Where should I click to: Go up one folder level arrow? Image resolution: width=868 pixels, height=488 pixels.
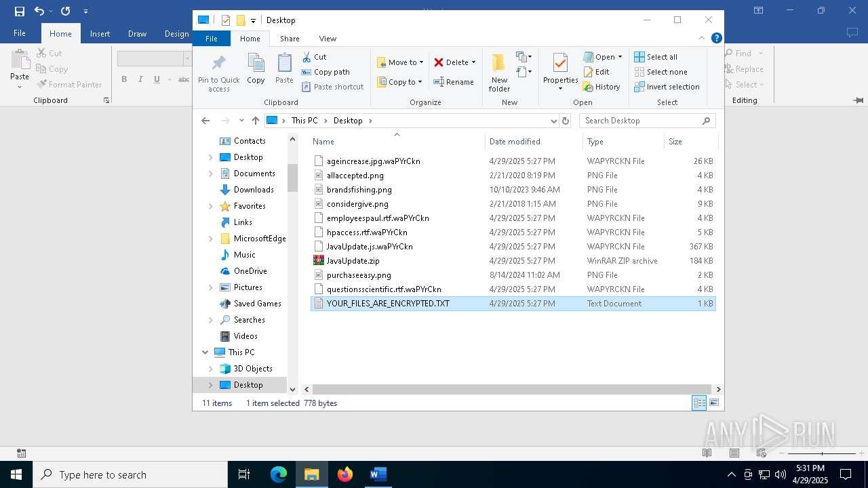[x=255, y=121]
